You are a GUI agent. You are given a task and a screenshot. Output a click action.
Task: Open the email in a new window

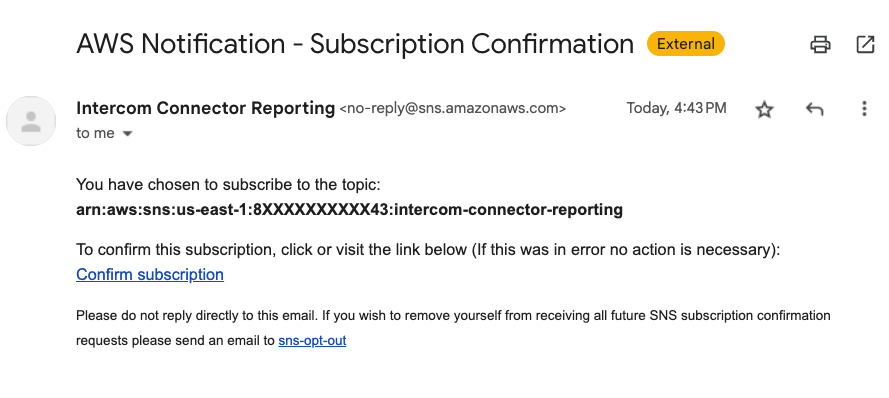(865, 44)
